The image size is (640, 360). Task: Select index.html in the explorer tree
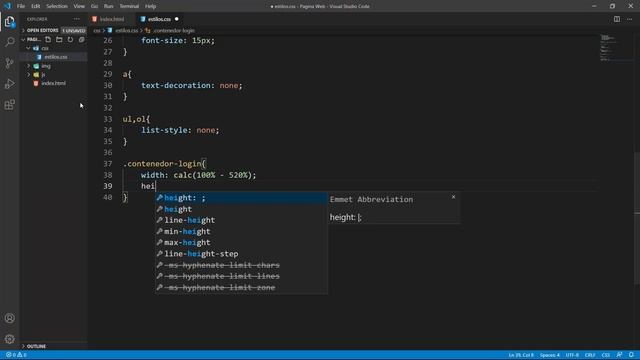[x=53, y=83]
